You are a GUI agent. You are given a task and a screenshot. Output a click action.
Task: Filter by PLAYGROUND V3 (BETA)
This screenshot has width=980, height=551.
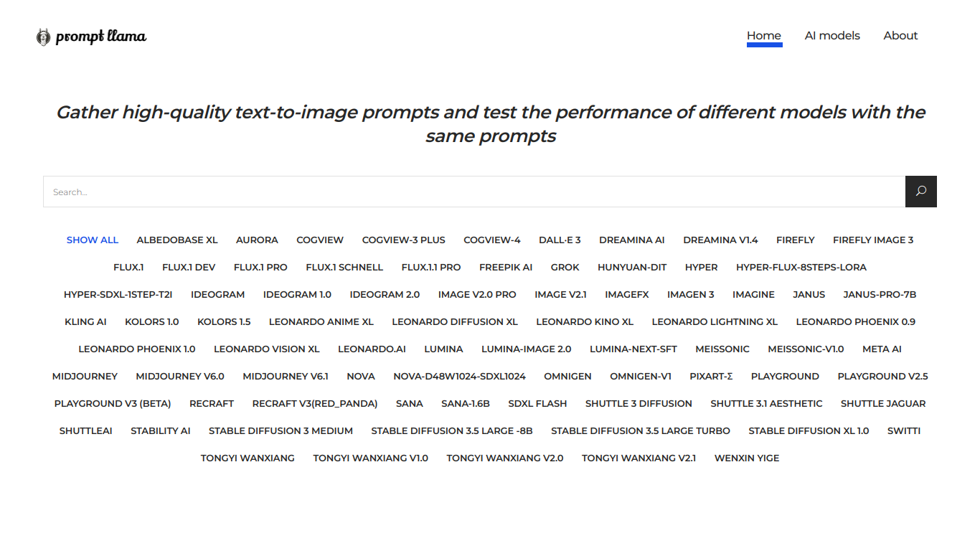tap(113, 404)
